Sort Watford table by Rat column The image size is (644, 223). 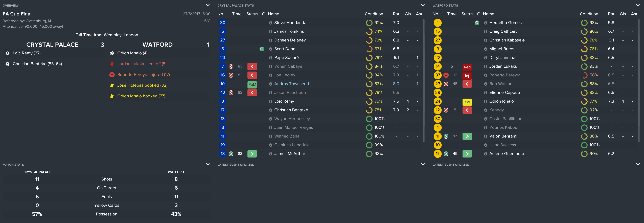click(x=611, y=14)
